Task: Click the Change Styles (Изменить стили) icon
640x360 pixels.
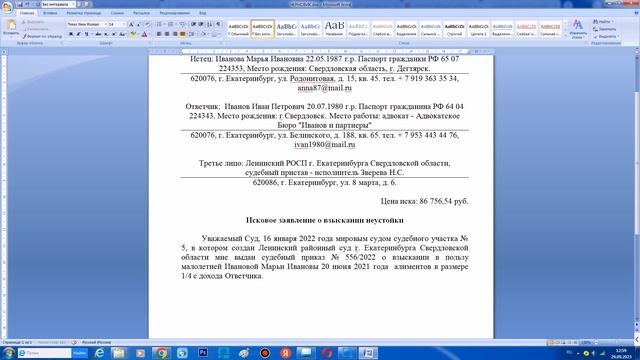Action: (x=578, y=29)
